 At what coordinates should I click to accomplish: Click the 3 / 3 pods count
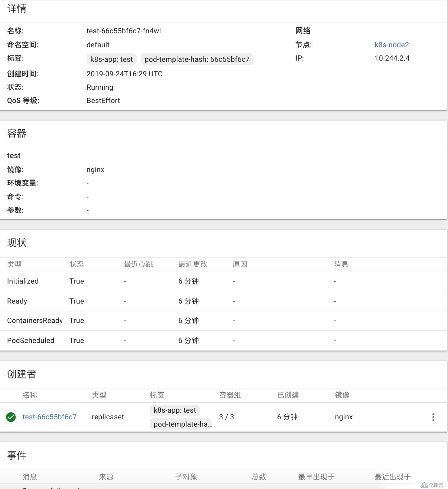226,417
